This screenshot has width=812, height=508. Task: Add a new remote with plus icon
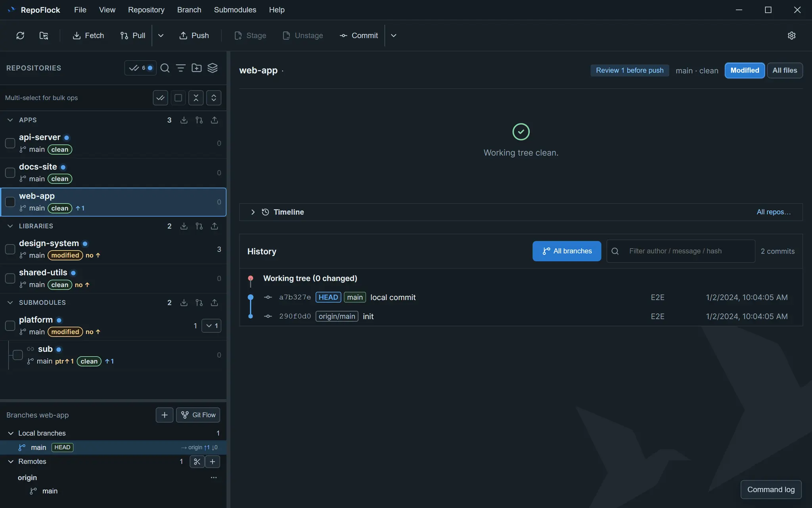click(213, 462)
